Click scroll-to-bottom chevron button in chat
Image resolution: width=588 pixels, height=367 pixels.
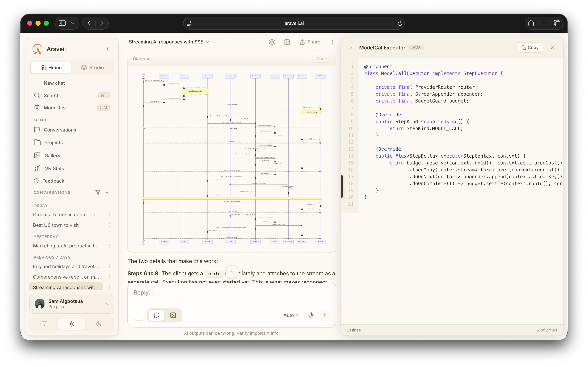coord(232,272)
